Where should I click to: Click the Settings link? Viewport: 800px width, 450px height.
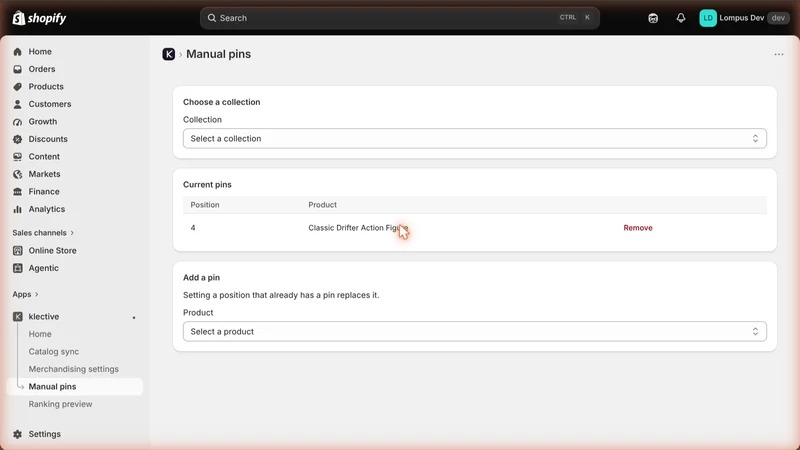(44, 434)
